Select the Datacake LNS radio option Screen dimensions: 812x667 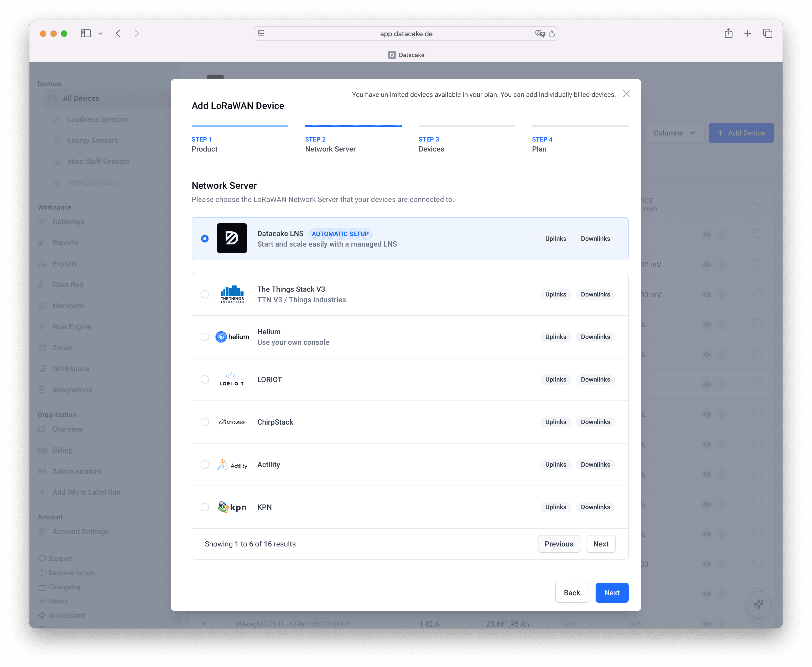(205, 239)
